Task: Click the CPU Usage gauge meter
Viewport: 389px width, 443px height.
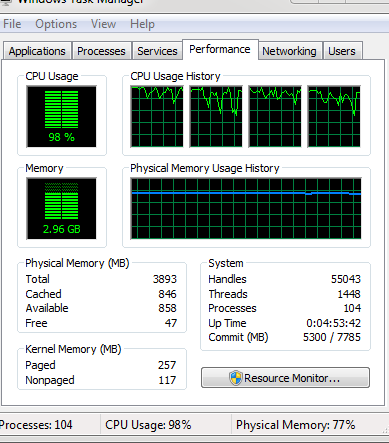Action: 61,116
